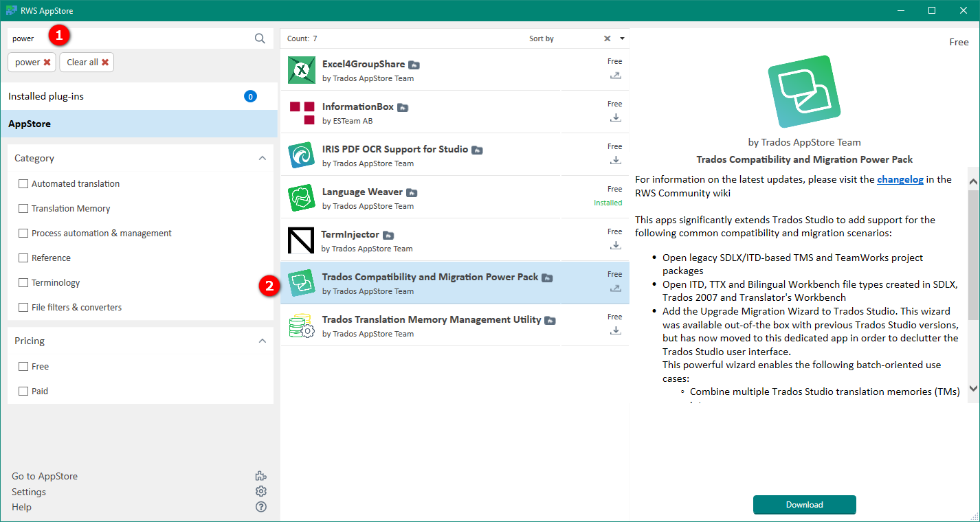Viewport: 980px width, 522px height.
Task: Click the badge icon beside Excel4GroupShare title
Action: tap(414, 65)
